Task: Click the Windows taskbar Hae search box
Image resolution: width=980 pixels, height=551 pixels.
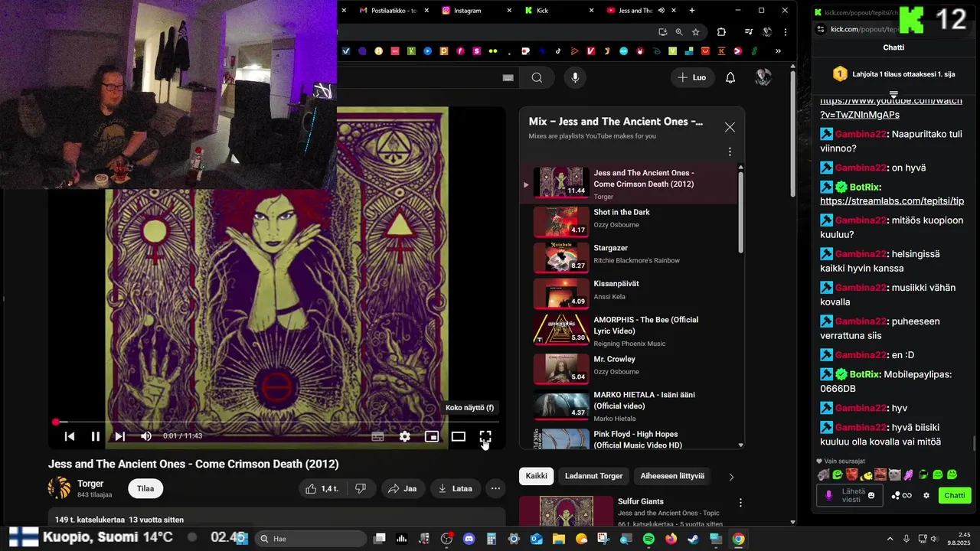Action: pos(312,539)
